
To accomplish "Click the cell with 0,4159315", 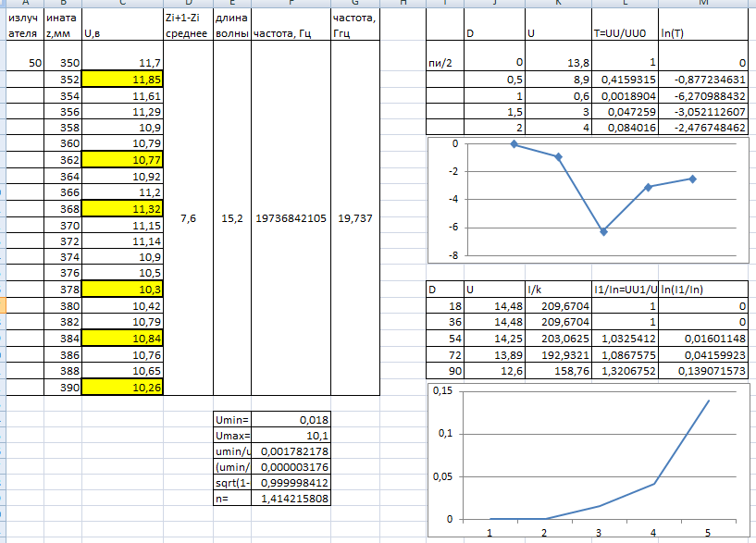I will click(x=625, y=80).
